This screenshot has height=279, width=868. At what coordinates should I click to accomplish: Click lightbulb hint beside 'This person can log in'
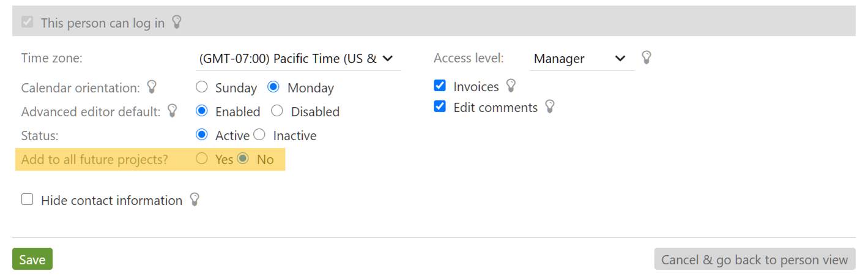(177, 23)
